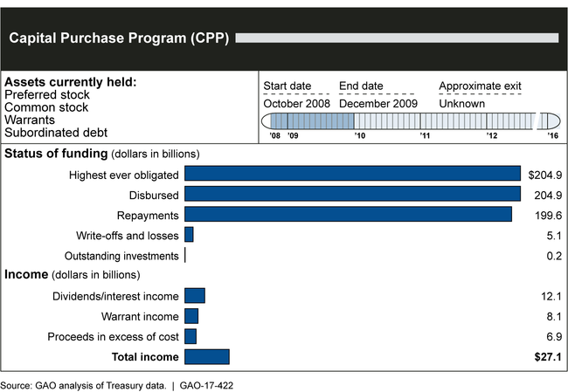Click the $204.9 highest obligated value
Viewport: 568px width, 392px height.
coord(544,175)
